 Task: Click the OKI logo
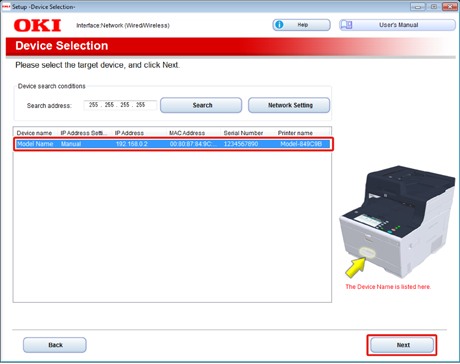click(x=38, y=26)
